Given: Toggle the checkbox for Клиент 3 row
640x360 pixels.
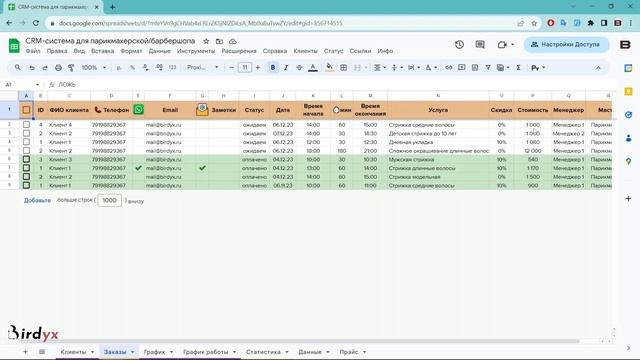Looking at the screenshot, I should point(26,159).
